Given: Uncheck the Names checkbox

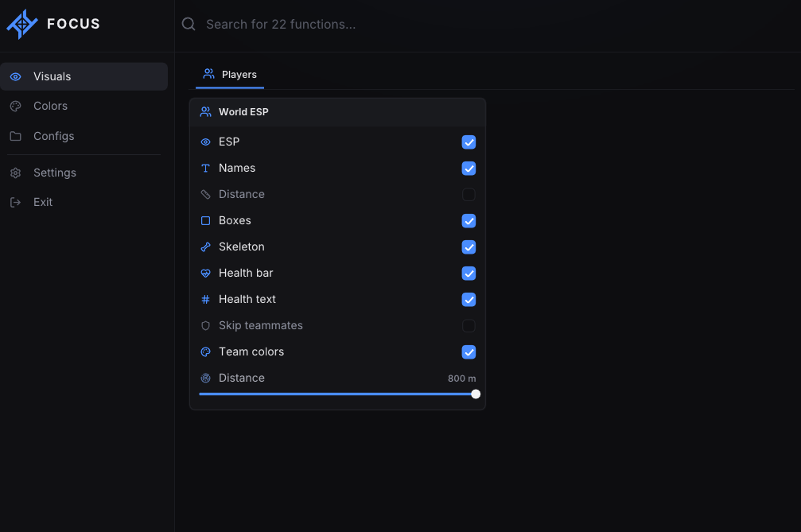Looking at the screenshot, I should coord(469,169).
